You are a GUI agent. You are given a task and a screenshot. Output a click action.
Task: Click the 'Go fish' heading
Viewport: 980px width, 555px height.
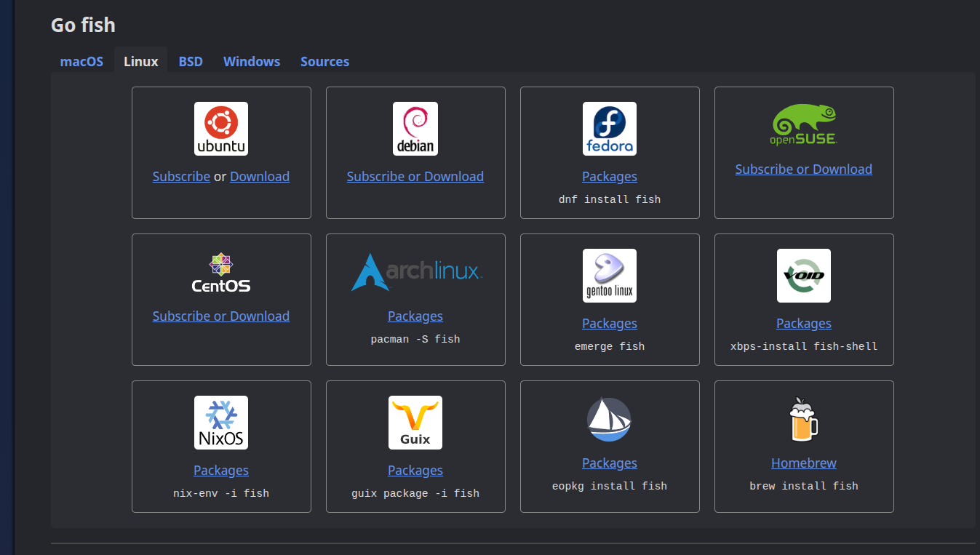pos(83,25)
